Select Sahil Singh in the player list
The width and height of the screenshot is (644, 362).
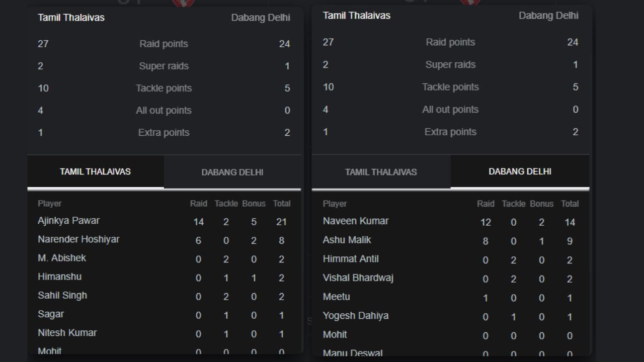62,295
